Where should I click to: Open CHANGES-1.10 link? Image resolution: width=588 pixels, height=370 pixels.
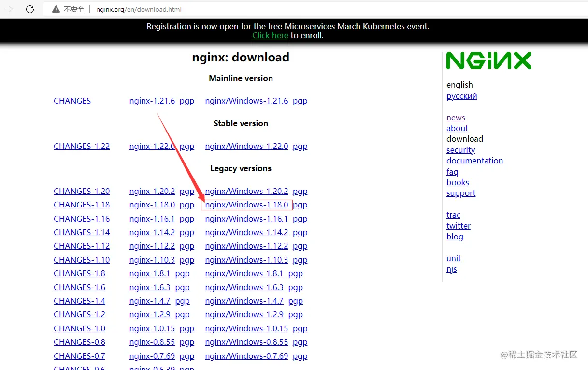click(x=82, y=260)
